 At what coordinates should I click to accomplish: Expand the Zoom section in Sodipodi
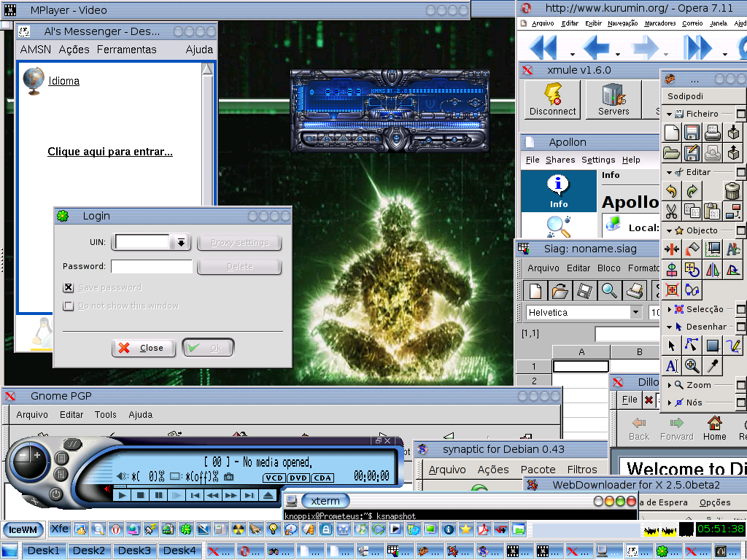[x=670, y=385]
